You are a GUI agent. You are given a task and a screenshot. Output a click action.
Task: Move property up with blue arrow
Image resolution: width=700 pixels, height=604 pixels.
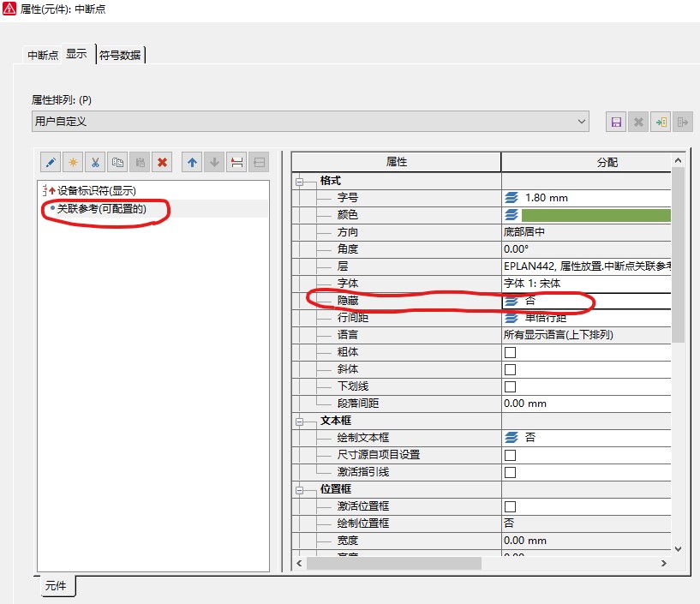193,162
